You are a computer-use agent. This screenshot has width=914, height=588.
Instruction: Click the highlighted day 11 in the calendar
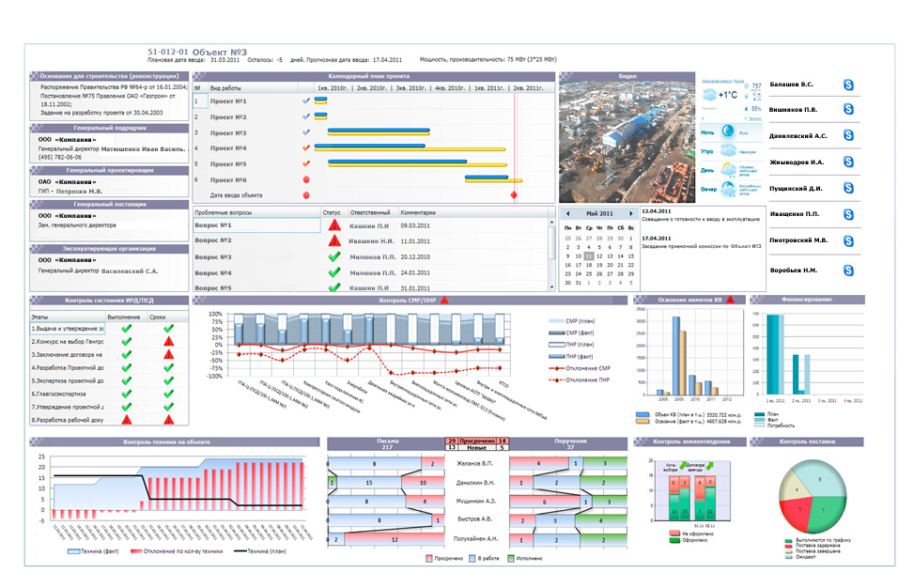click(589, 255)
